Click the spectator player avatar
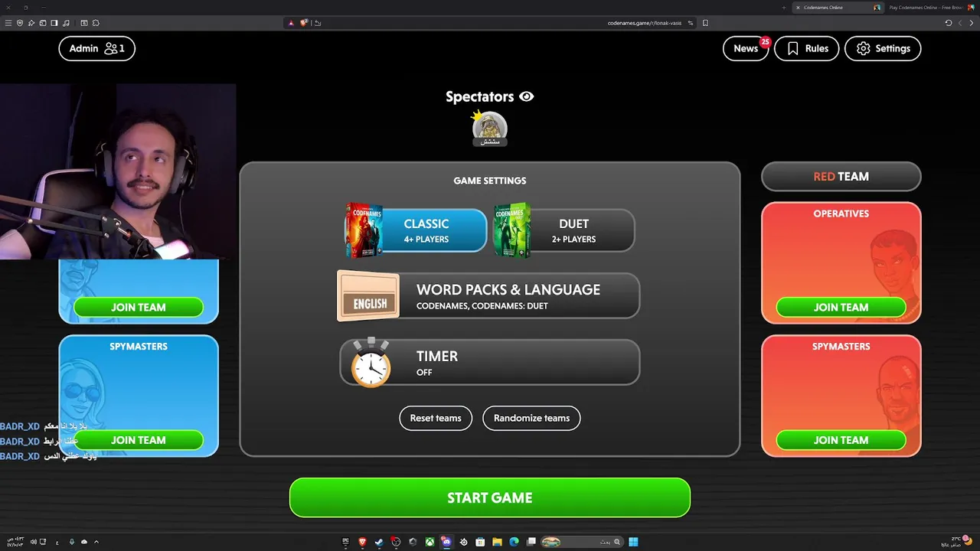Viewport: 980px width, 551px height. (x=489, y=128)
